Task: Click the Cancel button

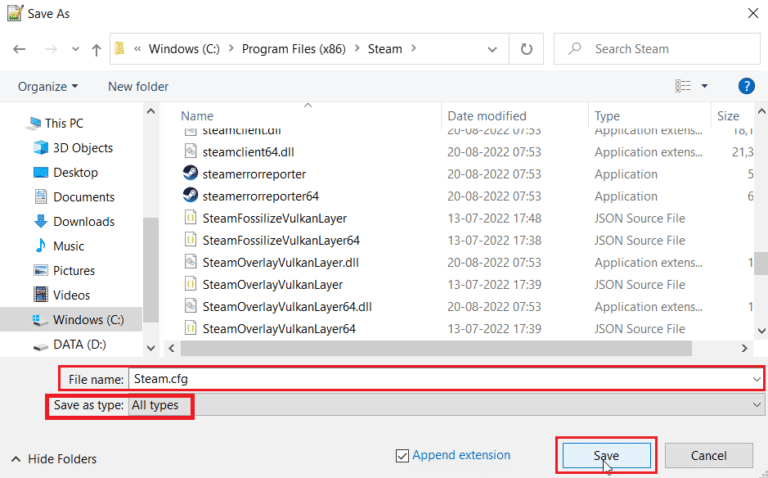Action: (708, 455)
